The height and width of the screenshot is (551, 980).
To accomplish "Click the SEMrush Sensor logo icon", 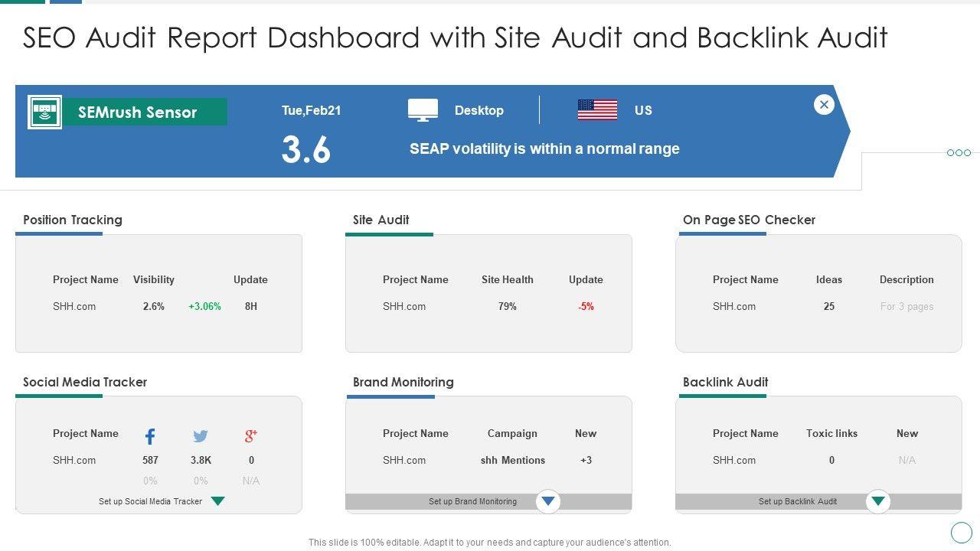I will 44,112.
